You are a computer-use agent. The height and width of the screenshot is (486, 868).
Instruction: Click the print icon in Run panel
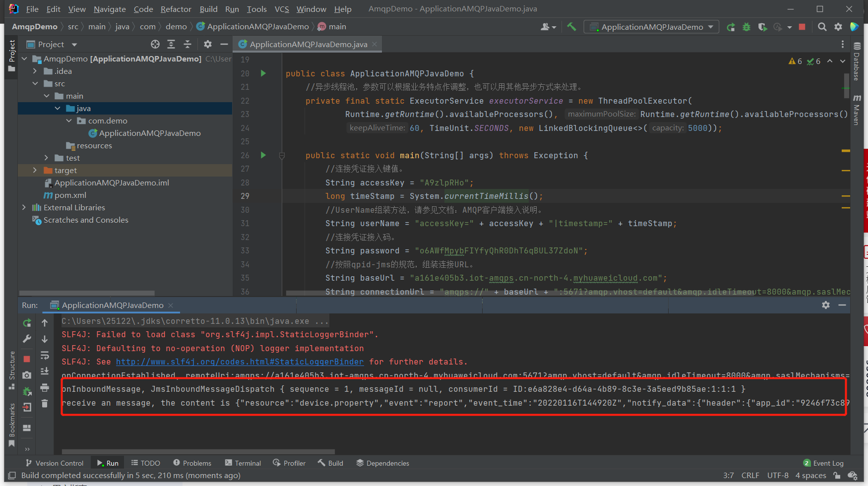point(45,387)
